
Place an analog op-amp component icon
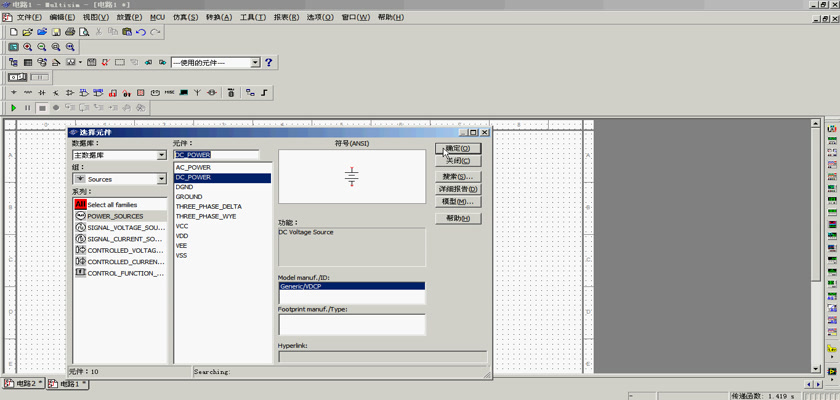pos(70,93)
